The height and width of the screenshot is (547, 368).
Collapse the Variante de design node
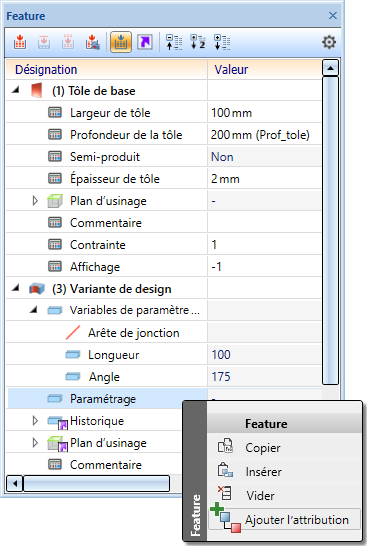pyautogui.click(x=15, y=289)
